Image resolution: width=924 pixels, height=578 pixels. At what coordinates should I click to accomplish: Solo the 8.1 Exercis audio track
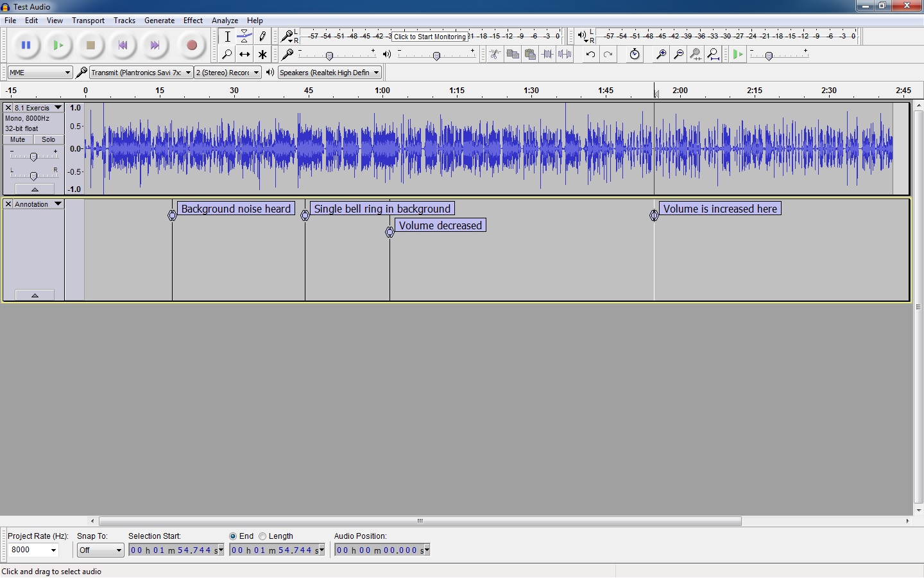click(48, 139)
